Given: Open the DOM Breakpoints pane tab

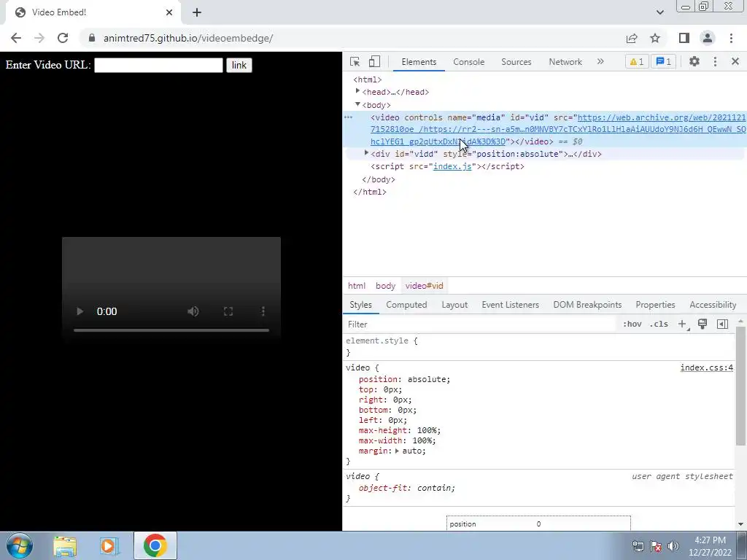Looking at the screenshot, I should pyautogui.click(x=587, y=305).
